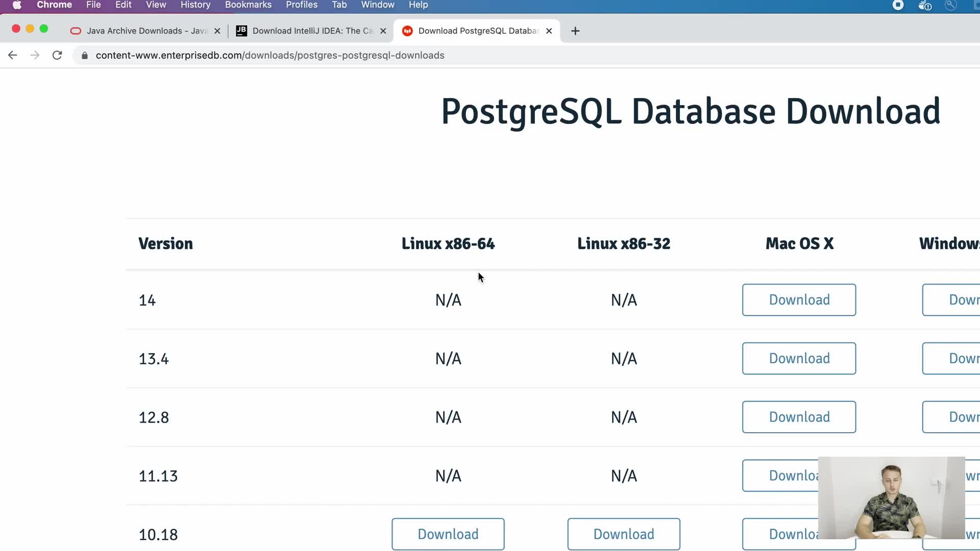Open the Window menu
The height and width of the screenshot is (551, 980).
click(378, 5)
